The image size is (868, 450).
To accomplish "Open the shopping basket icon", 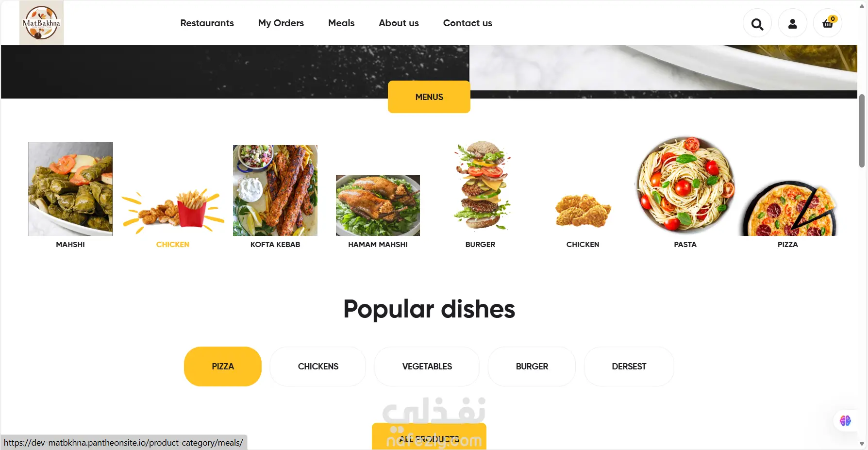I will click(x=828, y=23).
